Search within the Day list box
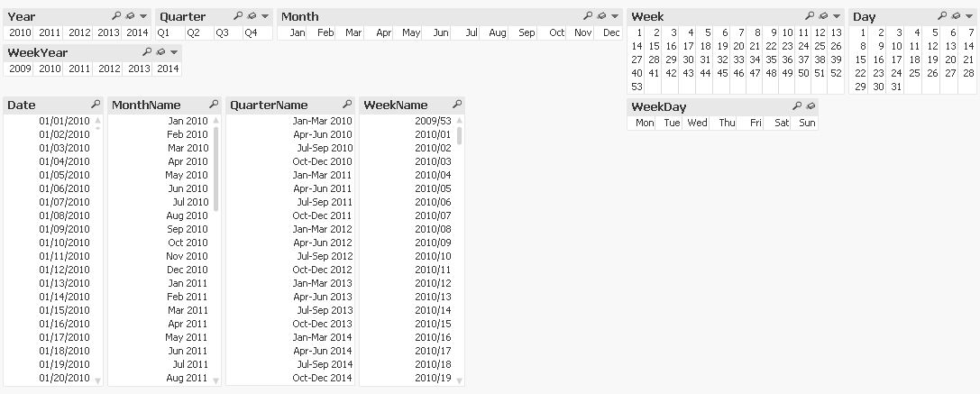The width and height of the screenshot is (980, 394). [941, 16]
